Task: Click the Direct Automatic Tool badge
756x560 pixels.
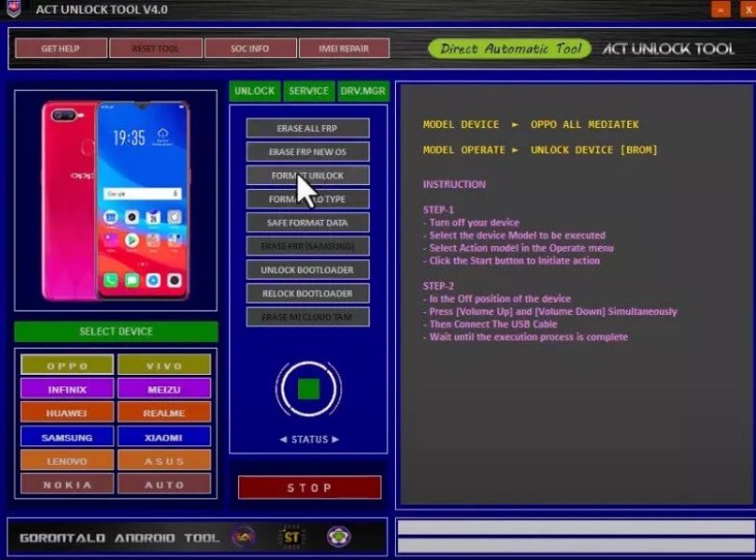Action: [x=510, y=49]
